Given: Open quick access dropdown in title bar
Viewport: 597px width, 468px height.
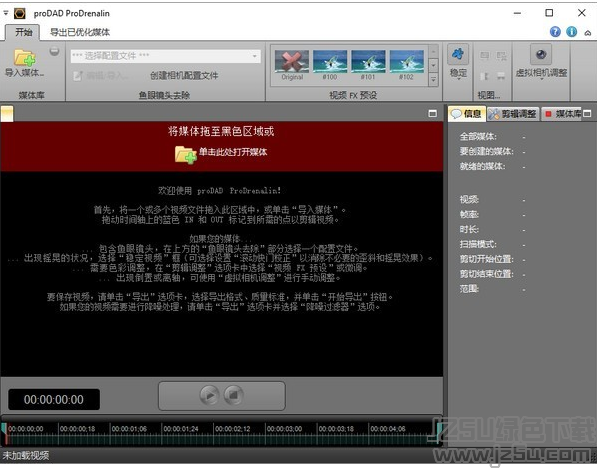Looking at the screenshot, I should pos(6,13).
